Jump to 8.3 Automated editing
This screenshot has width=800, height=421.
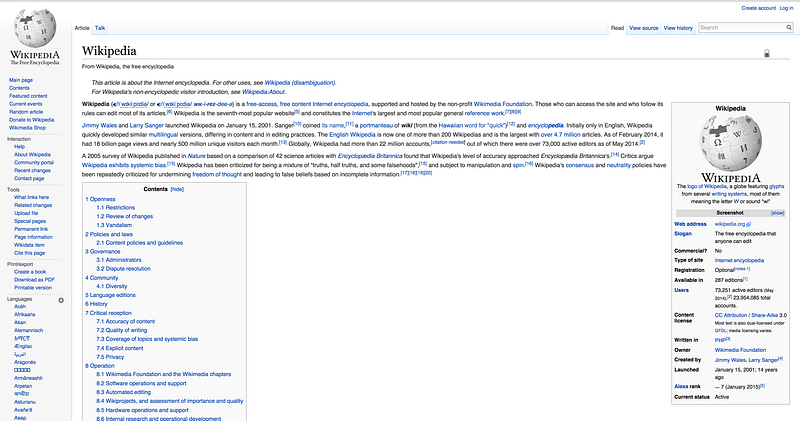pos(123,392)
